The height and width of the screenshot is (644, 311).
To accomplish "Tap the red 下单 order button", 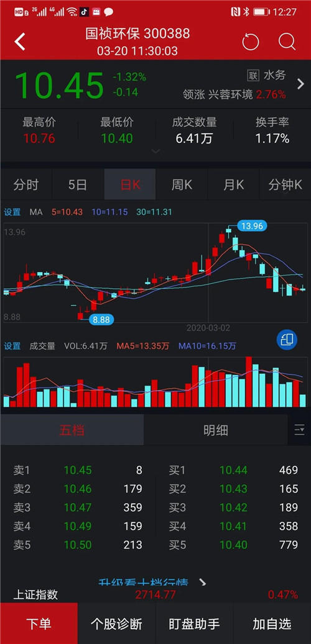I will tap(39, 624).
